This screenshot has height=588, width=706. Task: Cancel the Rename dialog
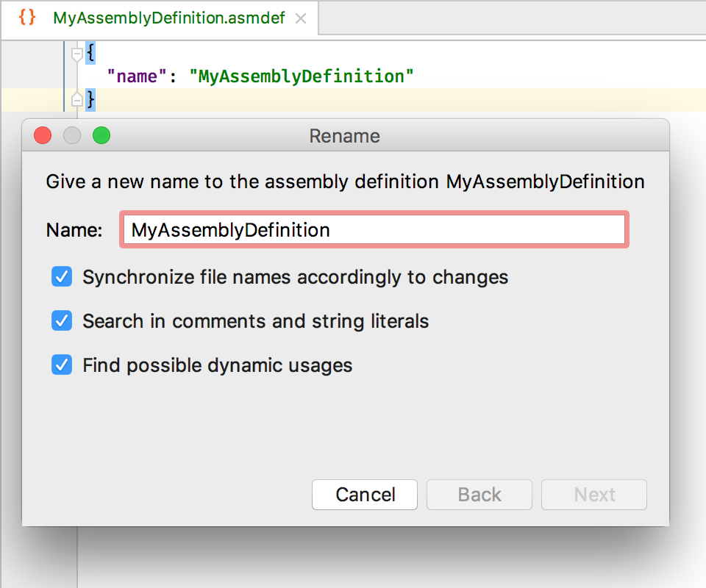click(x=365, y=495)
